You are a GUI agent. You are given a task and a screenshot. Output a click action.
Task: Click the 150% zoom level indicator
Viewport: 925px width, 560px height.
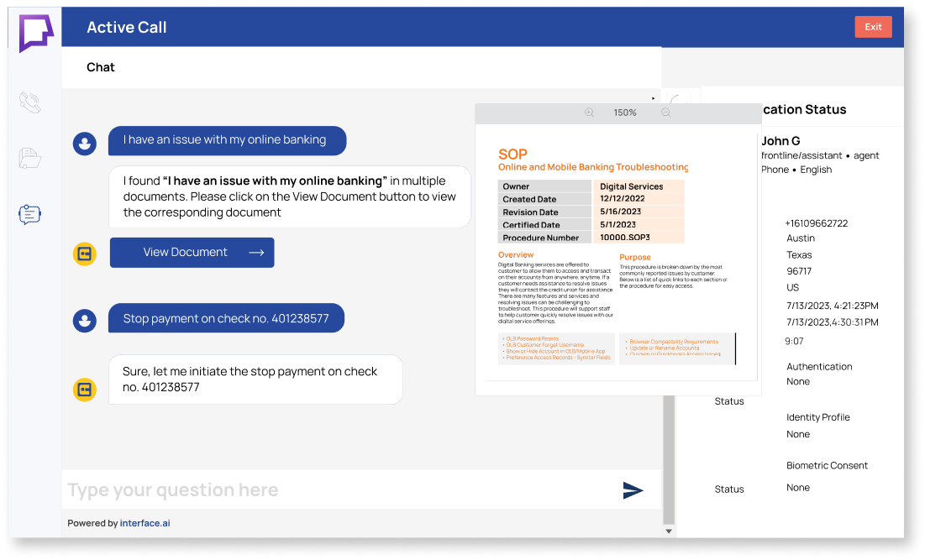[x=625, y=113]
